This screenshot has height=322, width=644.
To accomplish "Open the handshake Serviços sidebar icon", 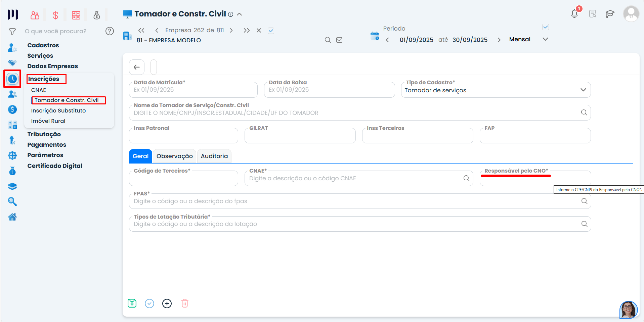I will click(12, 63).
